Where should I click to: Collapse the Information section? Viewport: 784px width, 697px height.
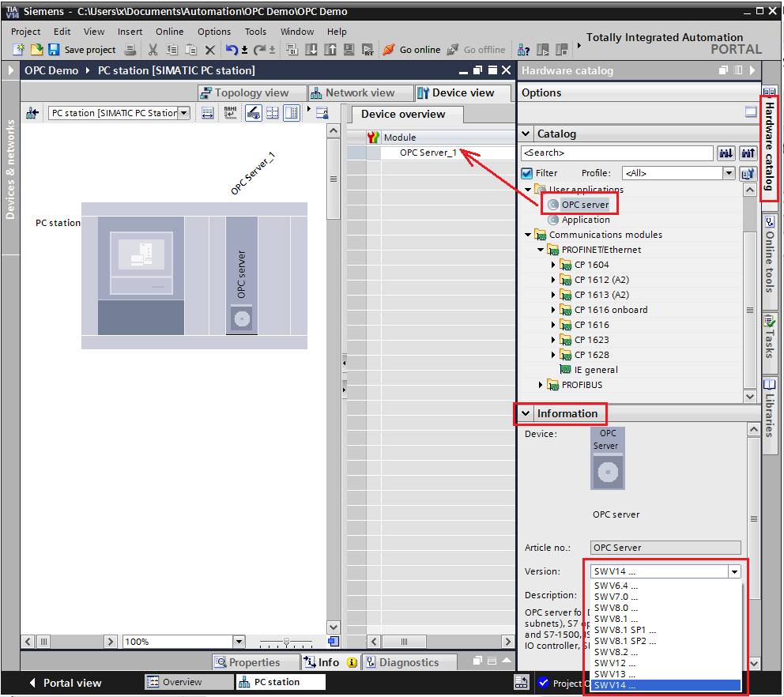[x=526, y=413]
